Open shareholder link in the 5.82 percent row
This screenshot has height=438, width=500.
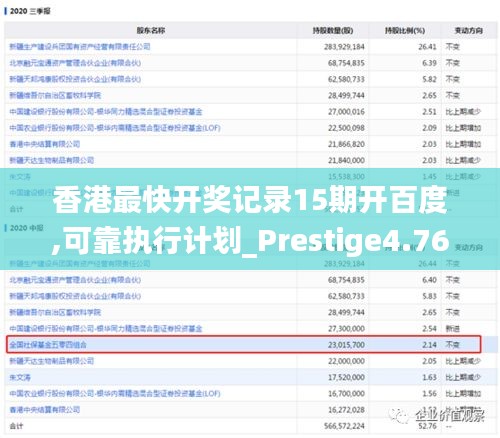point(75,79)
